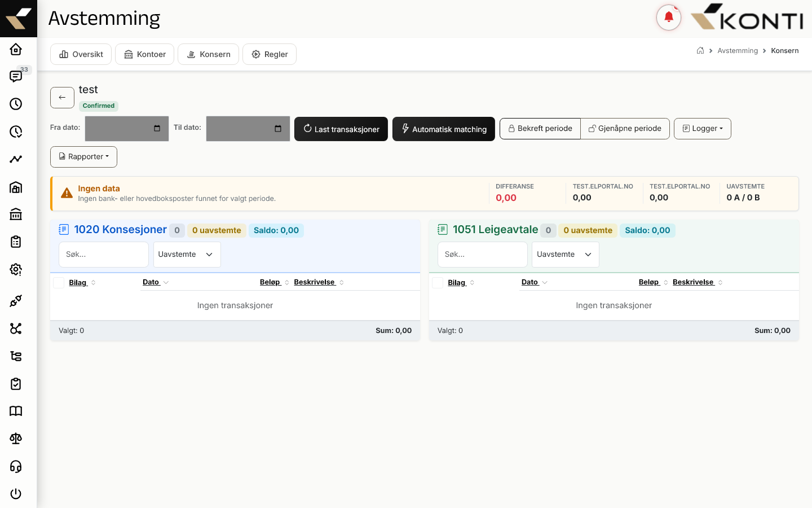Open the building sidebar icon
The width and height of the screenshot is (812, 508).
[x=16, y=187]
